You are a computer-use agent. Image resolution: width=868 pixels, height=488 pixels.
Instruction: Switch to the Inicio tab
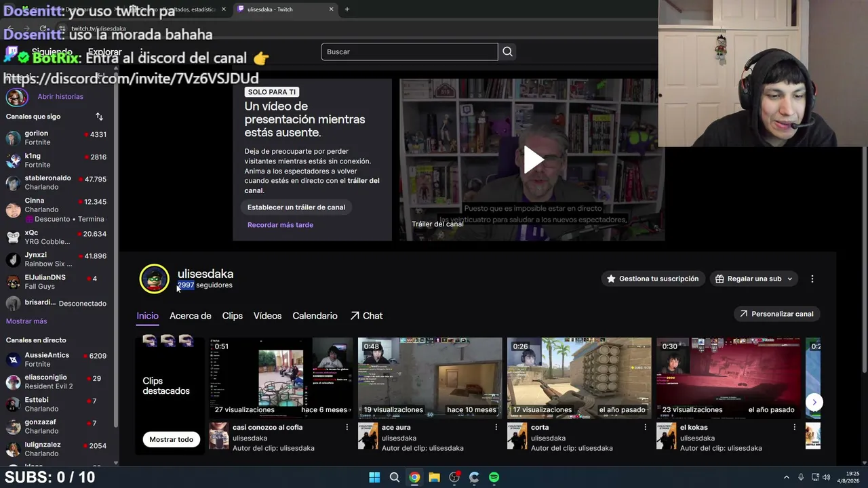[147, 316]
